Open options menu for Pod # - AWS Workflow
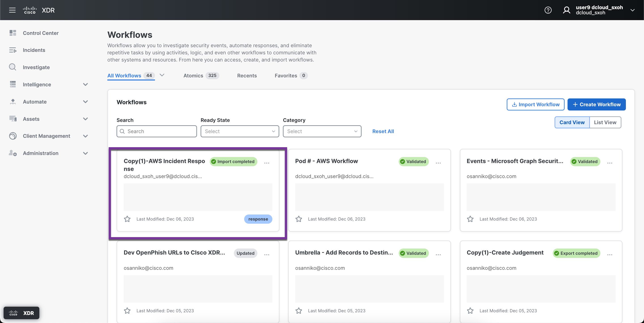Screen dimensions: 644x323 click(438, 163)
